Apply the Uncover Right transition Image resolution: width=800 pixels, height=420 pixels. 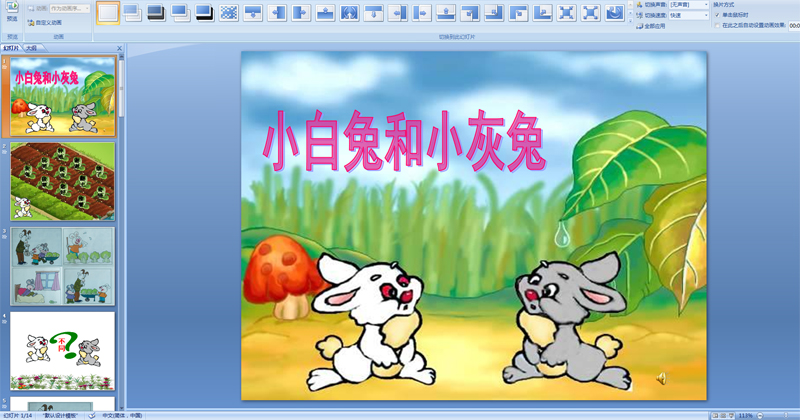[x=422, y=13]
